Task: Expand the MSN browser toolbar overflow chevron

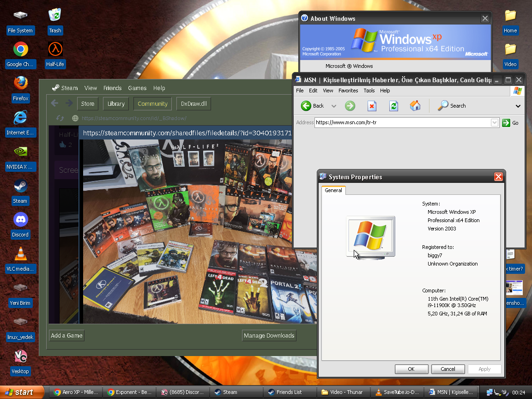Action: click(x=518, y=106)
